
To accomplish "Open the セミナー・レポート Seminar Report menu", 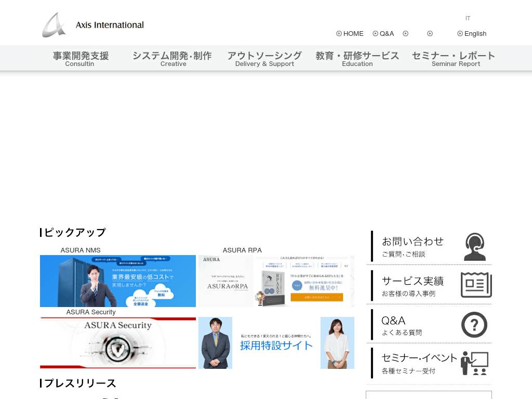I will 453,59.
